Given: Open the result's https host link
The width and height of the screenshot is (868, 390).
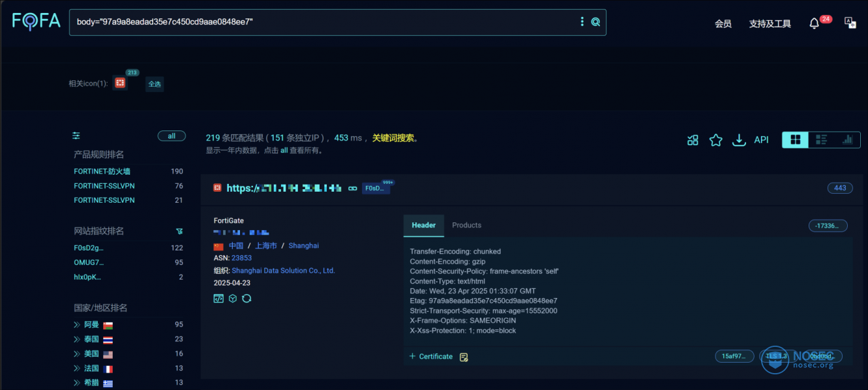Looking at the screenshot, I should pyautogui.click(x=284, y=188).
